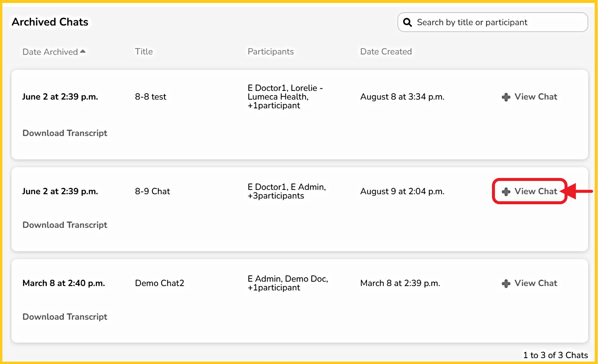Download Transcript for Demo Chat2
The height and width of the screenshot is (364, 598).
[x=65, y=317]
